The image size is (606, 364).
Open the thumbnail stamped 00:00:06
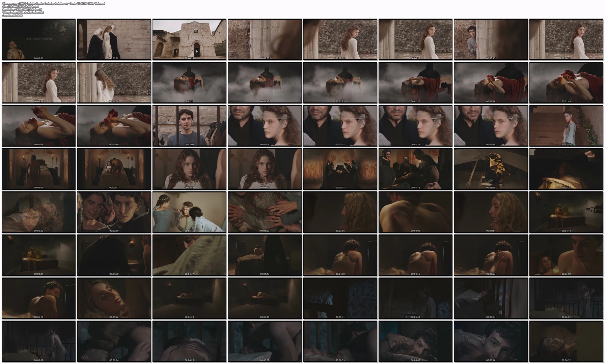(39, 39)
